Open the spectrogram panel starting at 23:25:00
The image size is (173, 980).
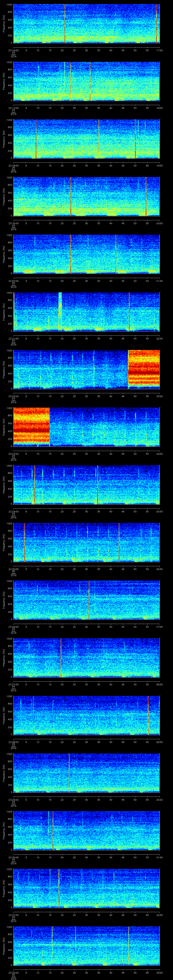click(x=87, y=543)
